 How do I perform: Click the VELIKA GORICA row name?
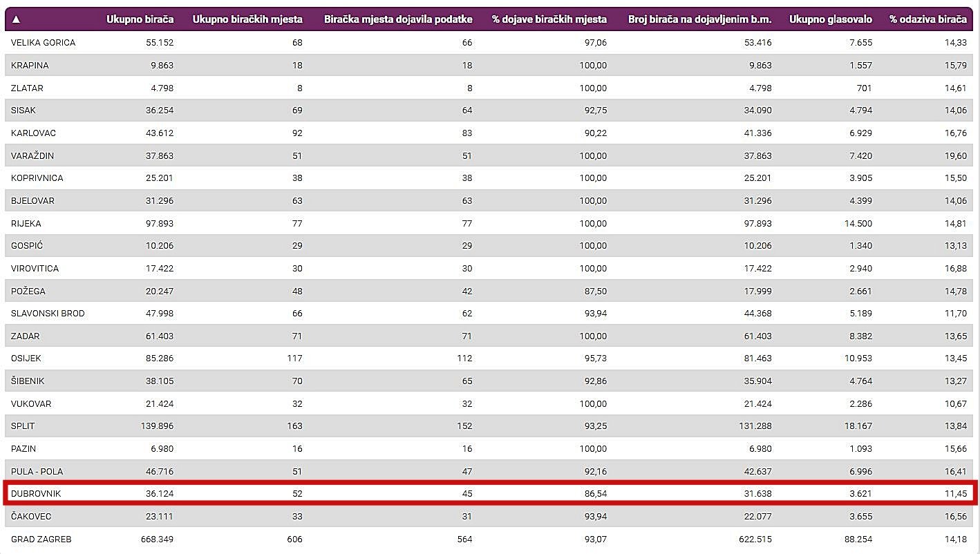click(43, 43)
